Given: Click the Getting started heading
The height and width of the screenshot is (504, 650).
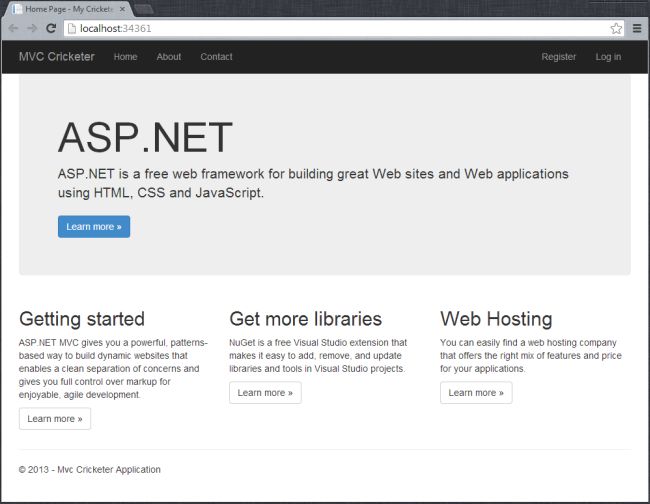Looking at the screenshot, I should click(x=82, y=319).
